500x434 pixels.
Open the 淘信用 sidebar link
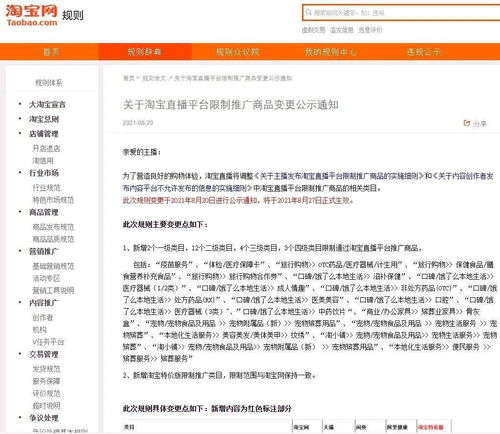[43, 161]
